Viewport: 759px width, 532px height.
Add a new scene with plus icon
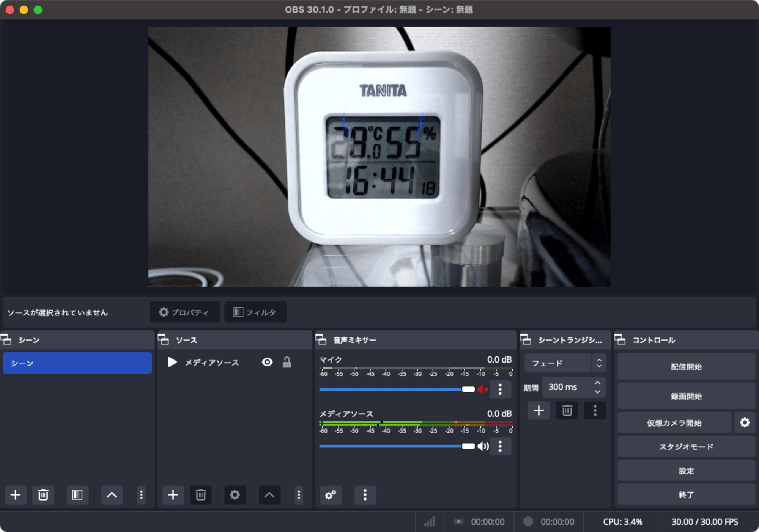[16, 495]
